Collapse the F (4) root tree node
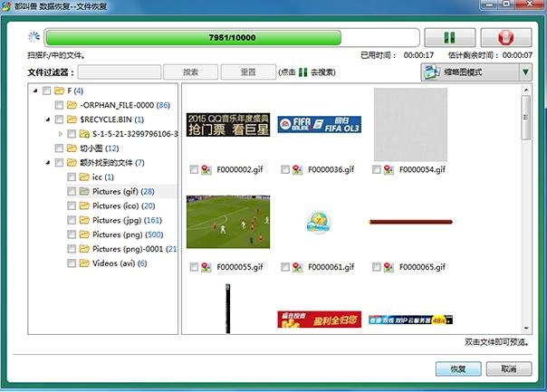This screenshot has width=547, height=392. (x=35, y=91)
